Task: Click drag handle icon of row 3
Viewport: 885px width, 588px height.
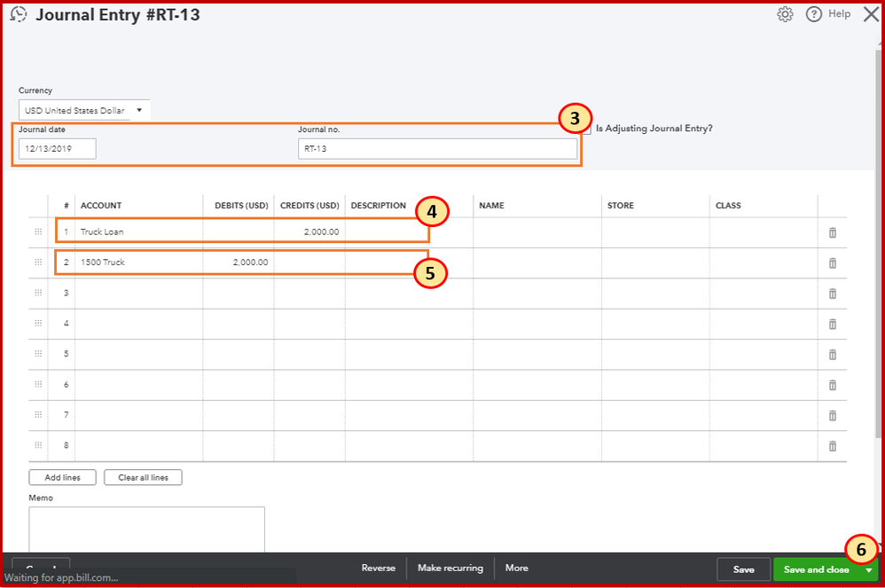Action: 38,293
